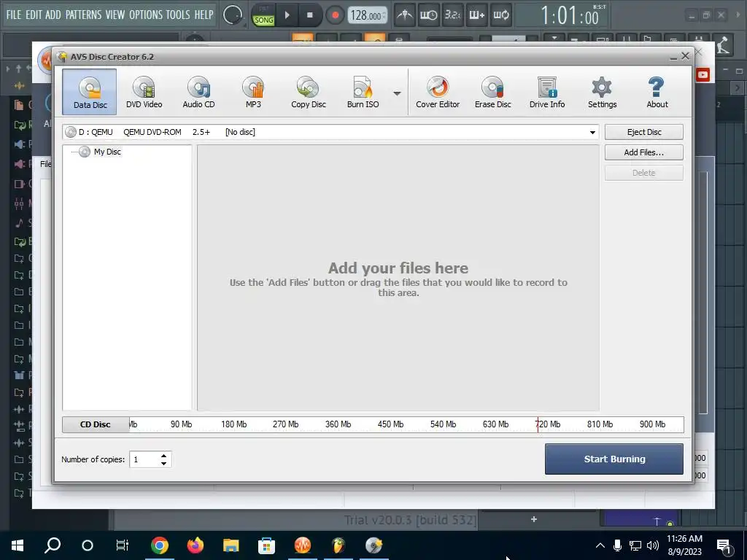Click the 1:01:00 song position display
The image size is (747, 560).
coord(570,16)
